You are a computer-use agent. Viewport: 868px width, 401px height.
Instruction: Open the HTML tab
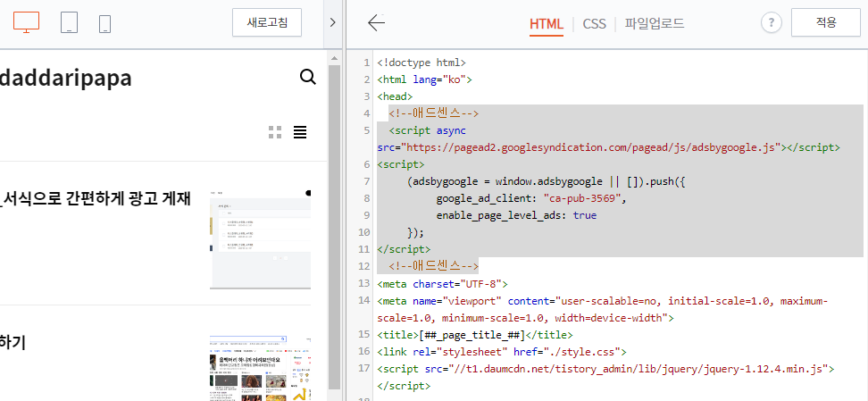[547, 24]
